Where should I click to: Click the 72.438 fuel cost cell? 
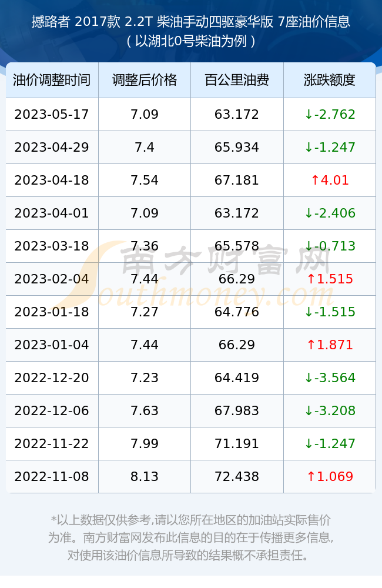click(x=237, y=477)
